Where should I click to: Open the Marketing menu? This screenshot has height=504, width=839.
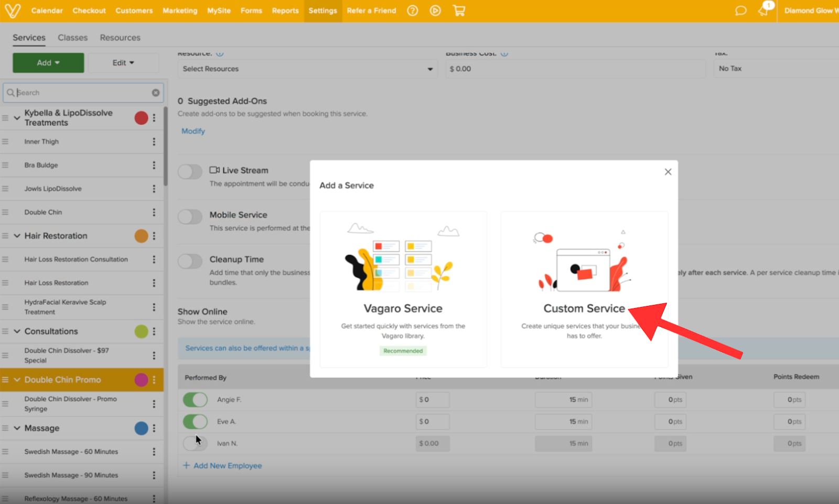tap(180, 10)
